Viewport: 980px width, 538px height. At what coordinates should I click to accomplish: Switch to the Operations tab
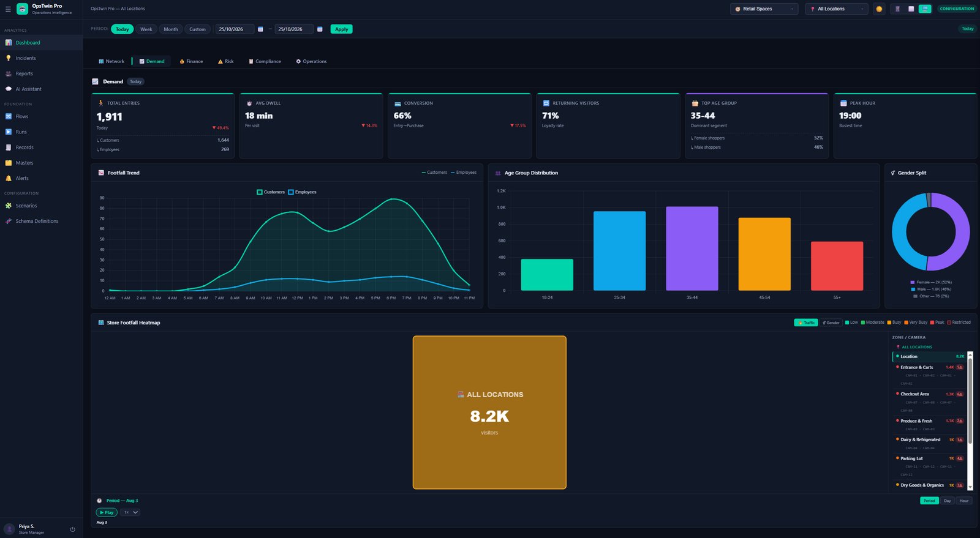(311, 61)
